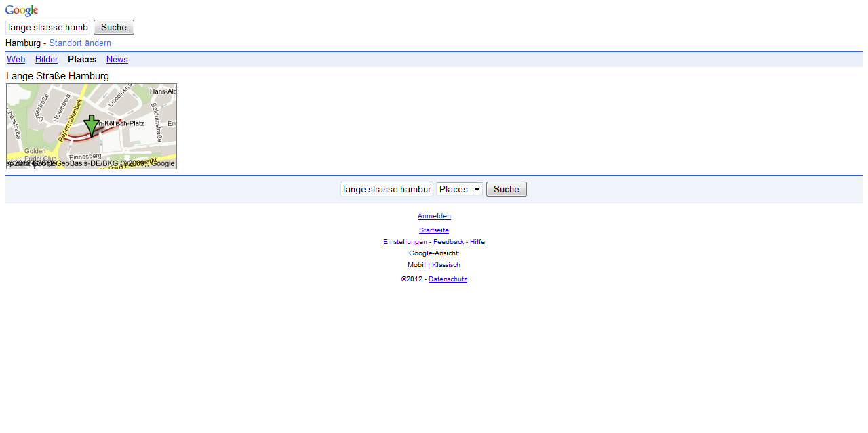Viewport: 868px width, 433px height.
Task: Focus the top search input field
Action: coord(48,27)
